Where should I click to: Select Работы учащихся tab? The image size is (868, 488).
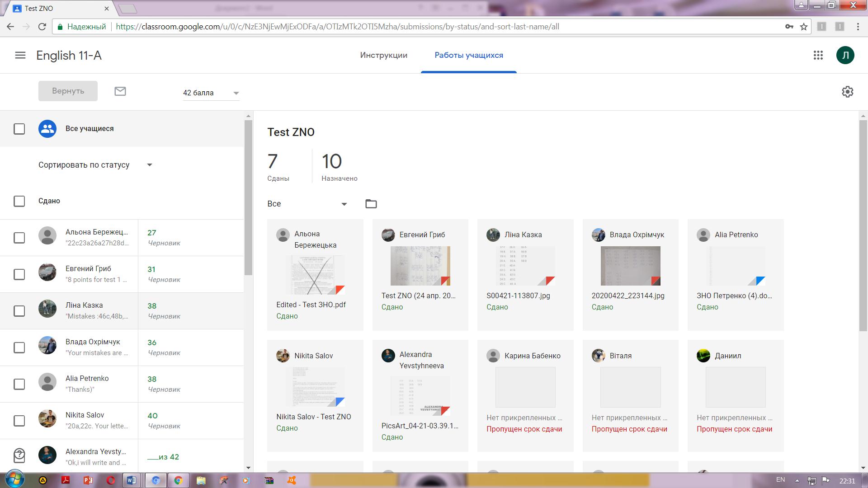(469, 55)
